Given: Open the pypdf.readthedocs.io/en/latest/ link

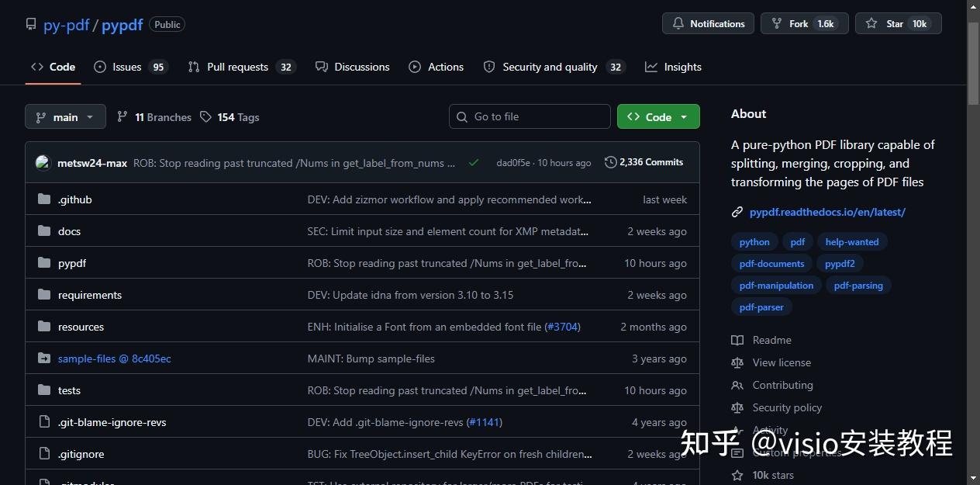Looking at the screenshot, I should (x=827, y=212).
